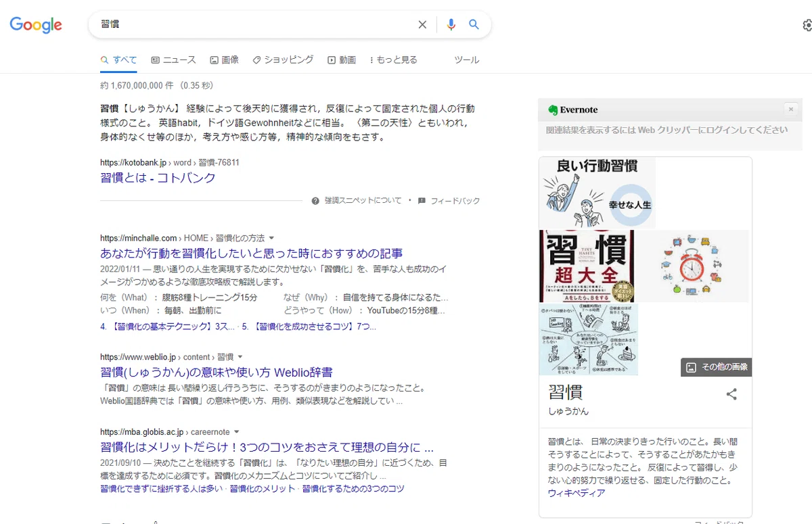Click the www.weblio.jp URL breadcrumb
This screenshot has height=524, width=812.
tap(166, 357)
